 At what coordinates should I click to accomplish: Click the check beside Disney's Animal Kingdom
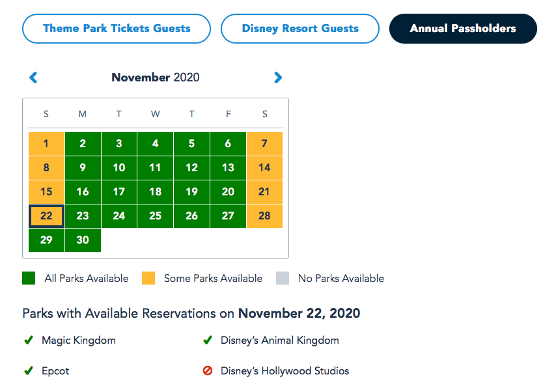click(x=208, y=340)
